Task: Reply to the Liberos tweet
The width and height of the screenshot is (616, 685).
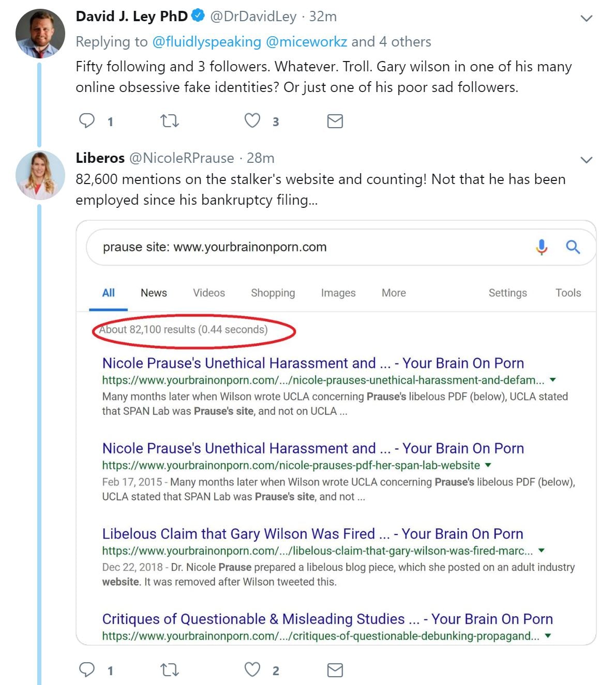Action: point(87,670)
